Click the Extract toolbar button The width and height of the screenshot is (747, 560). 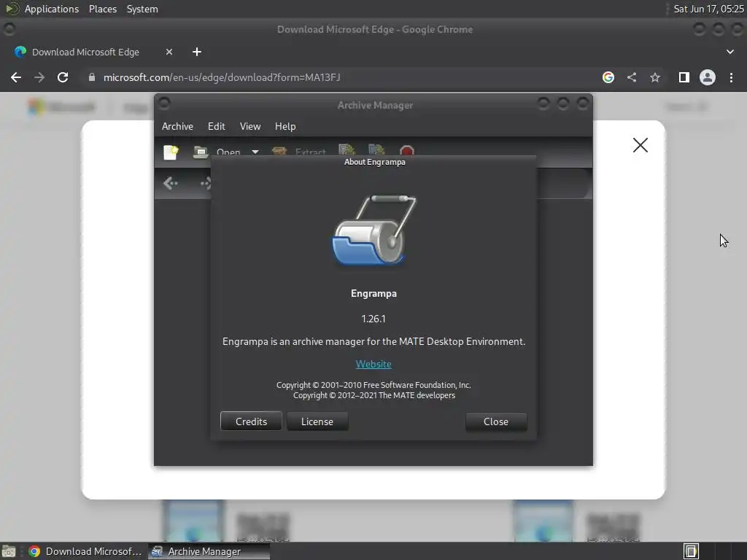[x=299, y=152]
